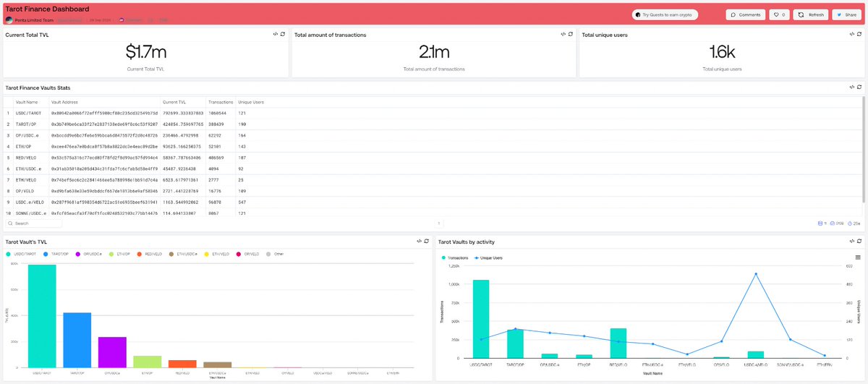Click the USDC/TAROT bar in TVL chart

tap(42, 316)
